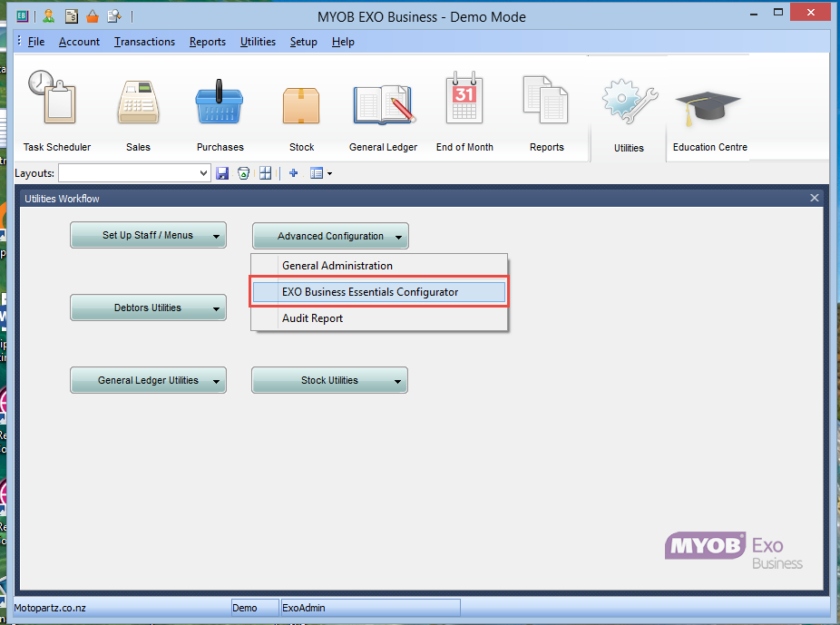Open the list view icon with arrow
The height and width of the screenshot is (625, 840).
click(321, 173)
